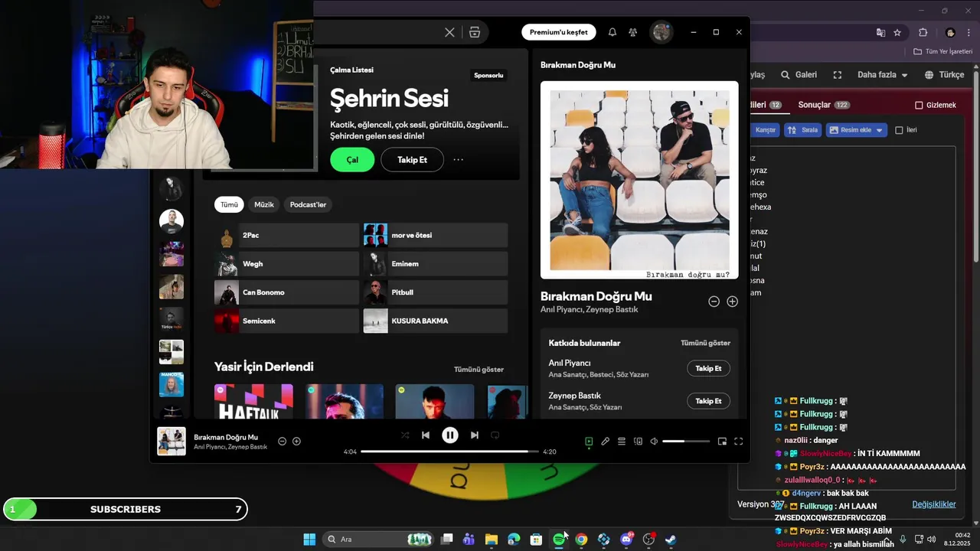This screenshot has height=551, width=980.
Task: Open the player bar song thumbnail
Action: pyautogui.click(x=171, y=441)
